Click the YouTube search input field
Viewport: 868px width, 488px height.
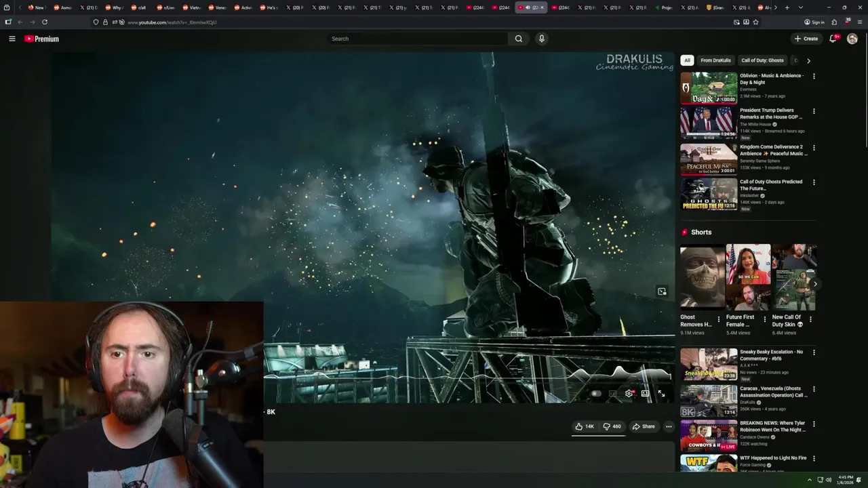point(417,39)
